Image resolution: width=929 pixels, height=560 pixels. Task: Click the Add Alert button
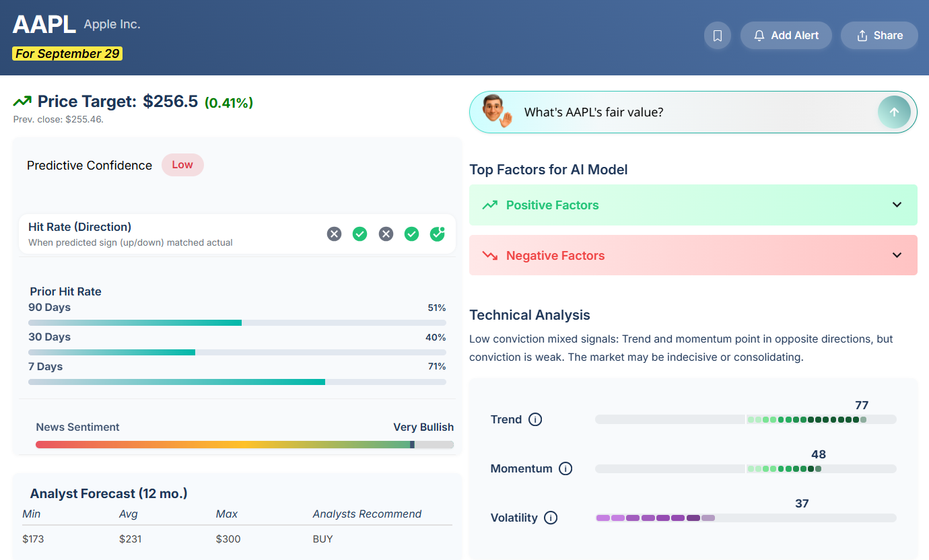(786, 36)
